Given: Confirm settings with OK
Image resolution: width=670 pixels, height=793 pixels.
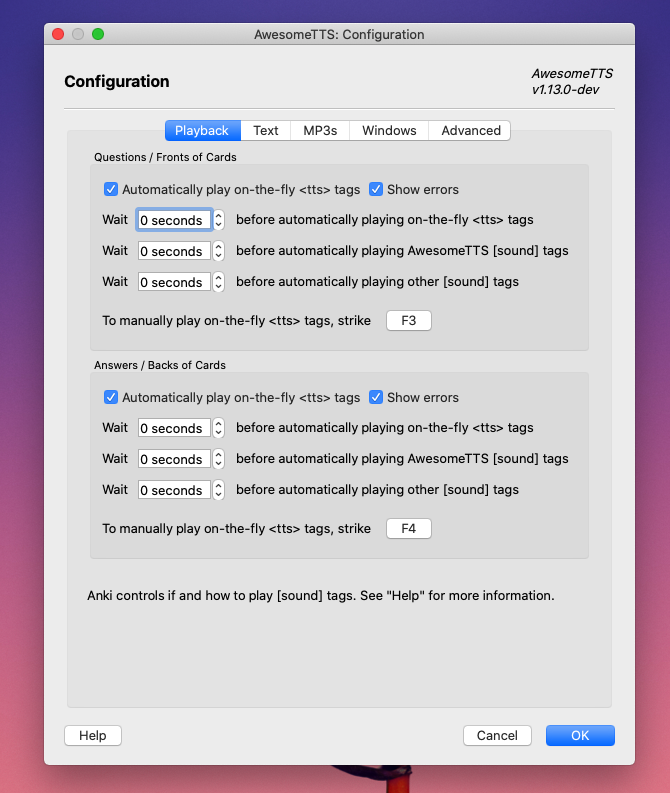Looking at the screenshot, I should [580, 735].
